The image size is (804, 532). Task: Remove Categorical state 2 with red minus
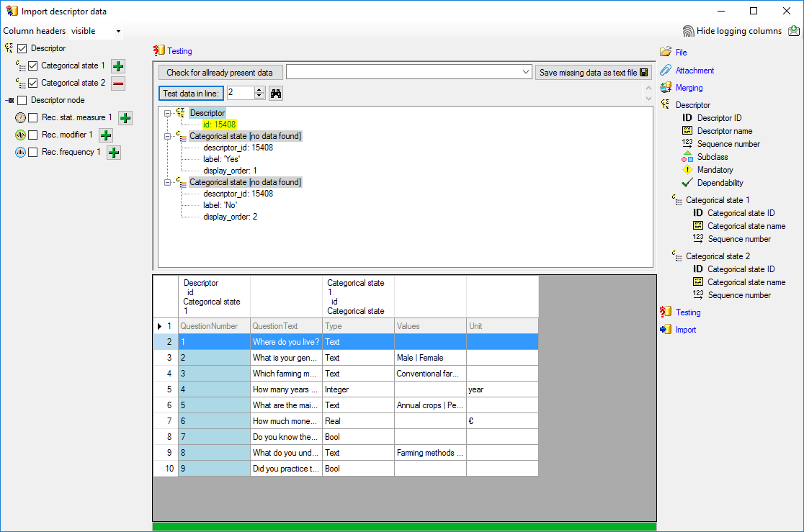[x=118, y=84]
